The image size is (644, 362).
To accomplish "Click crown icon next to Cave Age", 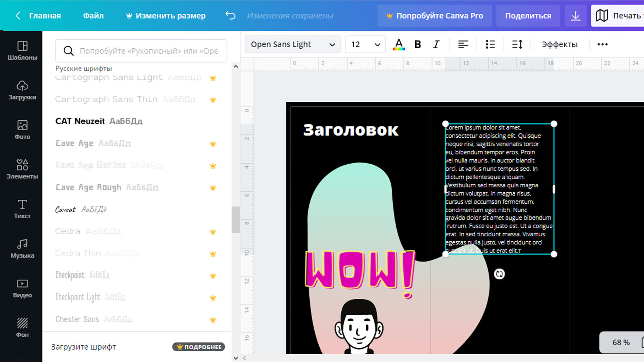I will 213,144.
